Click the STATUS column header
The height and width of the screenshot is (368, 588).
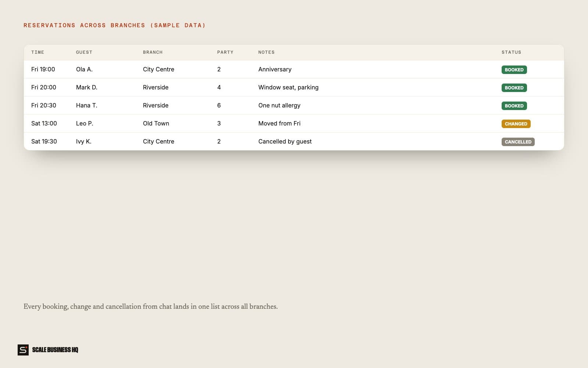pos(512,52)
